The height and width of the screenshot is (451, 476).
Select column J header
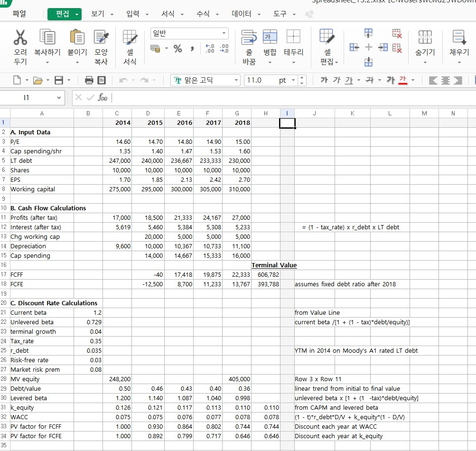coord(315,113)
